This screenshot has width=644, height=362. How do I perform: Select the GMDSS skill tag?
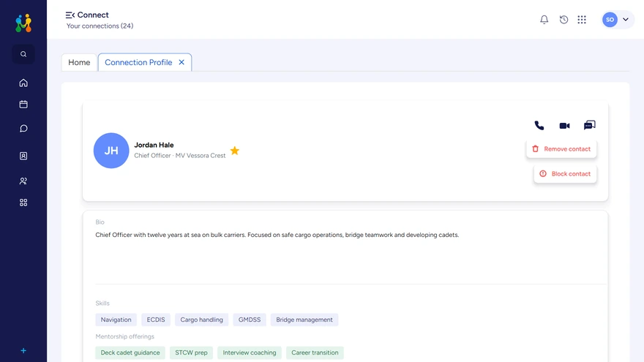click(250, 320)
